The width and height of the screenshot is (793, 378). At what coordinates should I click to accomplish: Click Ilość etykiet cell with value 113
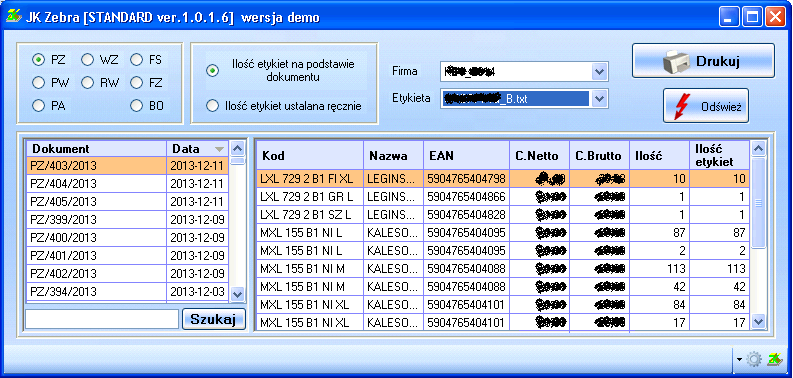(719, 269)
